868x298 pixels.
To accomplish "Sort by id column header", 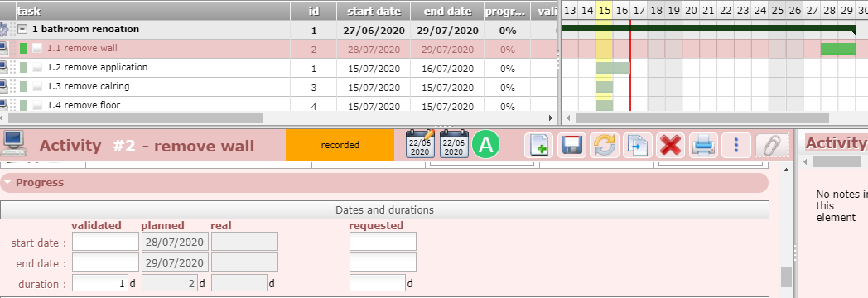I will coord(314,11).
